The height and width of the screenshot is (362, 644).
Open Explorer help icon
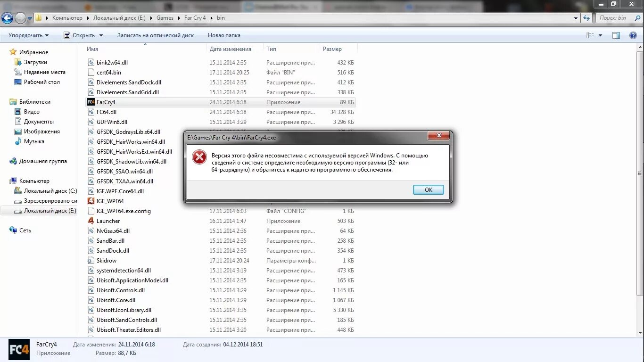pyautogui.click(x=633, y=35)
